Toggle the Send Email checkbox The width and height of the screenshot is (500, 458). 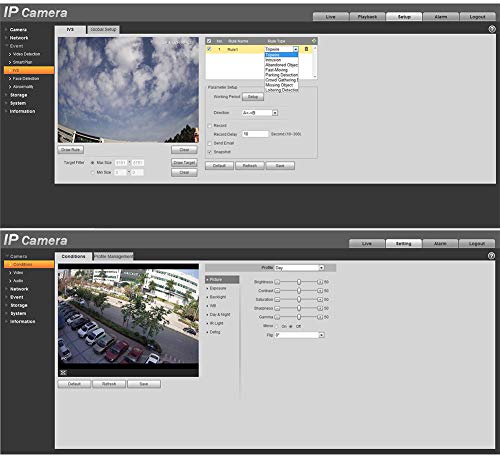pyautogui.click(x=210, y=143)
